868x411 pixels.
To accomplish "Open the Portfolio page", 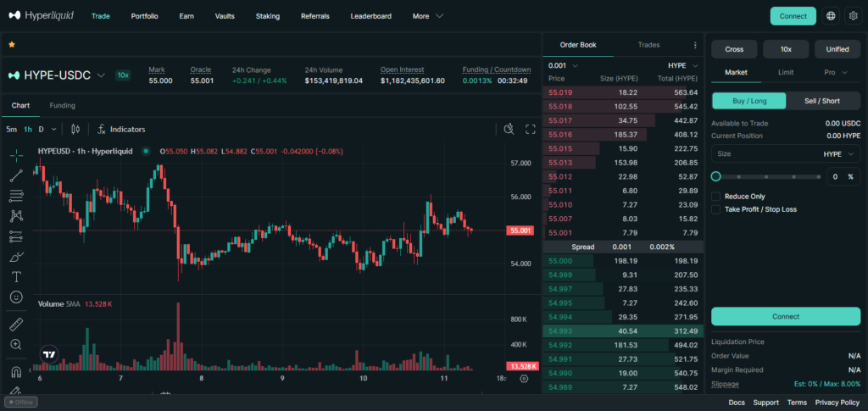I will (x=144, y=16).
